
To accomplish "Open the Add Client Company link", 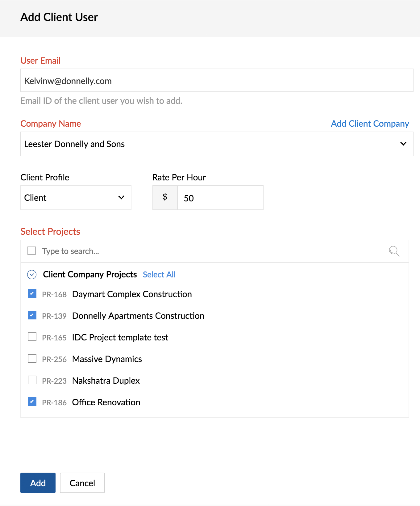I will 370,124.
